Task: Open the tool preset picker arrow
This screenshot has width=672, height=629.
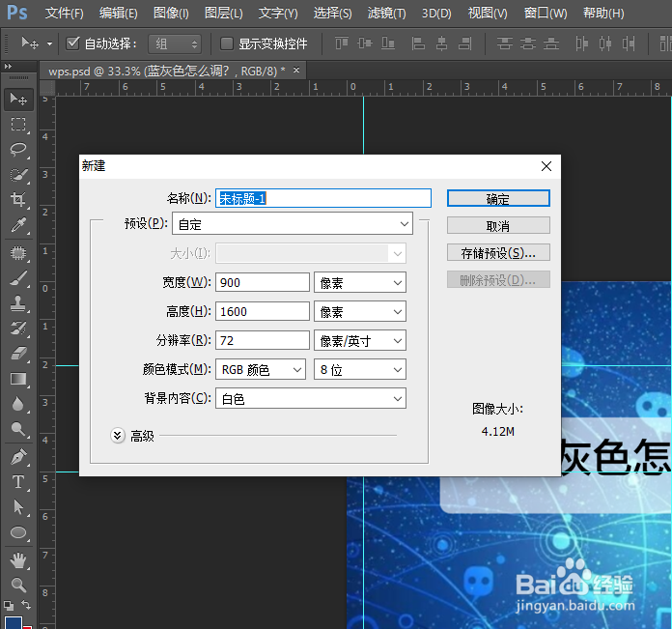Action: [x=49, y=43]
